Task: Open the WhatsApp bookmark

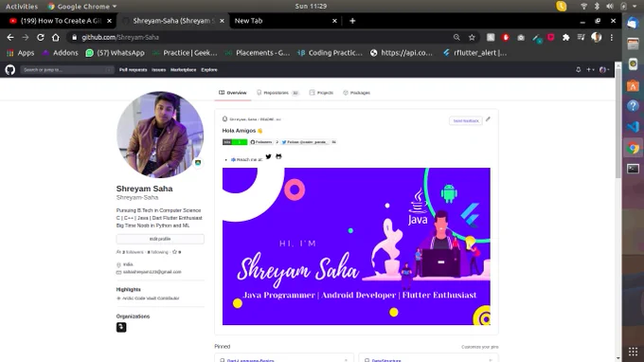Action: pyautogui.click(x=115, y=53)
